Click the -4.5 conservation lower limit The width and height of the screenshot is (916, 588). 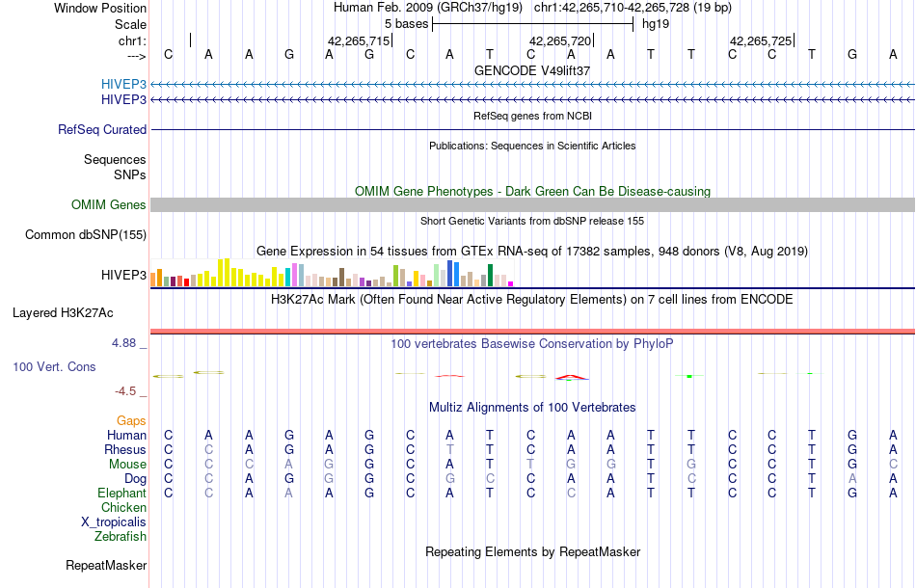[x=125, y=391]
